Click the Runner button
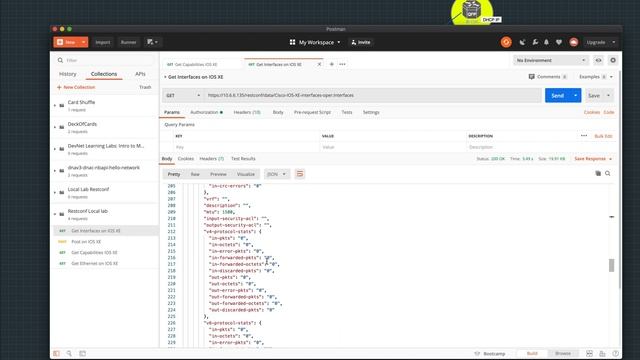 coord(129,42)
